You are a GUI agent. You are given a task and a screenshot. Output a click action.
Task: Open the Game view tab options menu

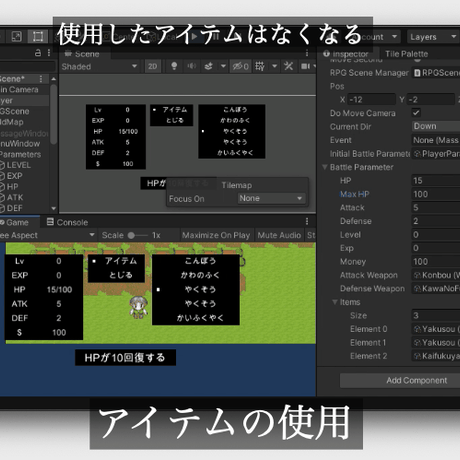[307, 221]
